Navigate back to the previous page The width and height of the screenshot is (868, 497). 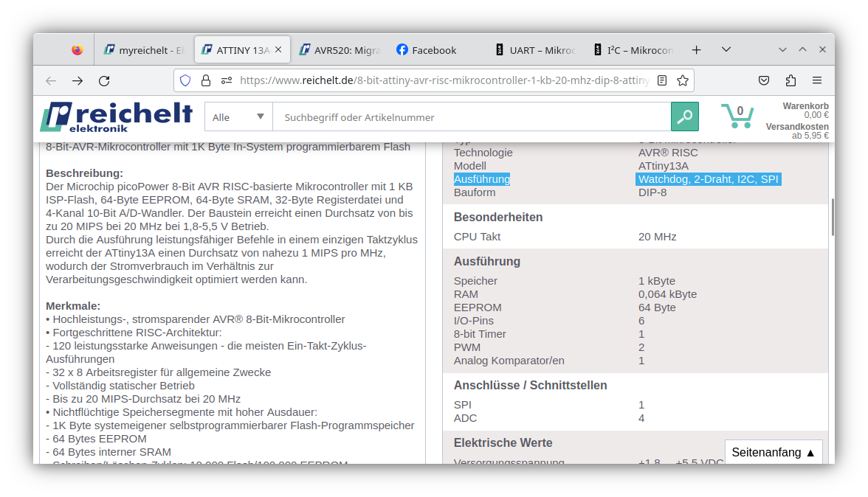click(x=50, y=80)
